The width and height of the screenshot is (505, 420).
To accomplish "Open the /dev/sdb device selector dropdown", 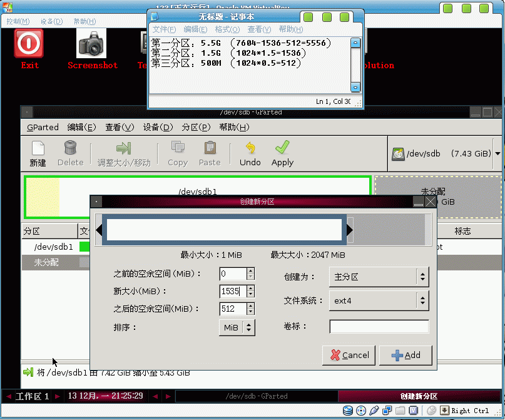I will (497, 153).
